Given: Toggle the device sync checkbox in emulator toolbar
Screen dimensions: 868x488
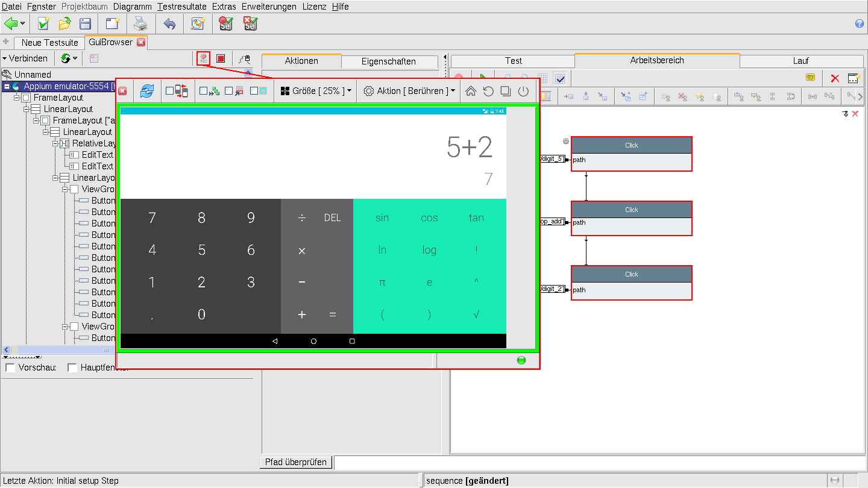Looking at the screenshot, I should point(170,91).
